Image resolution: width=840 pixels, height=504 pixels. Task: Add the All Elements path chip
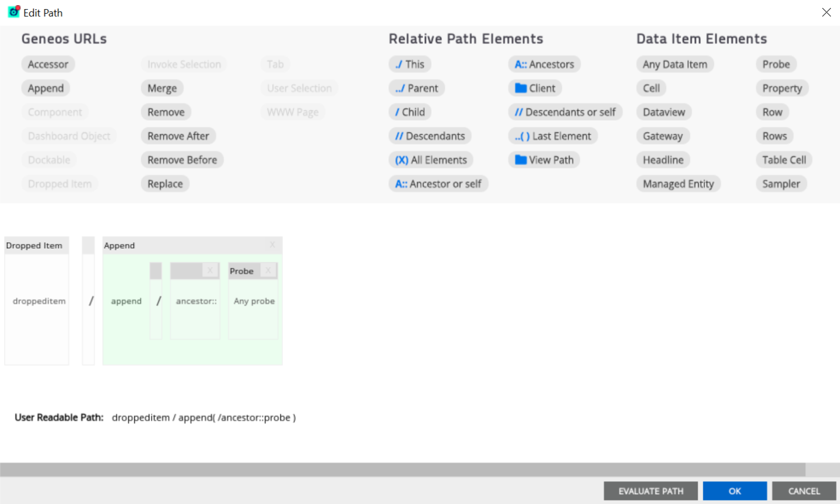tap(431, 161)
